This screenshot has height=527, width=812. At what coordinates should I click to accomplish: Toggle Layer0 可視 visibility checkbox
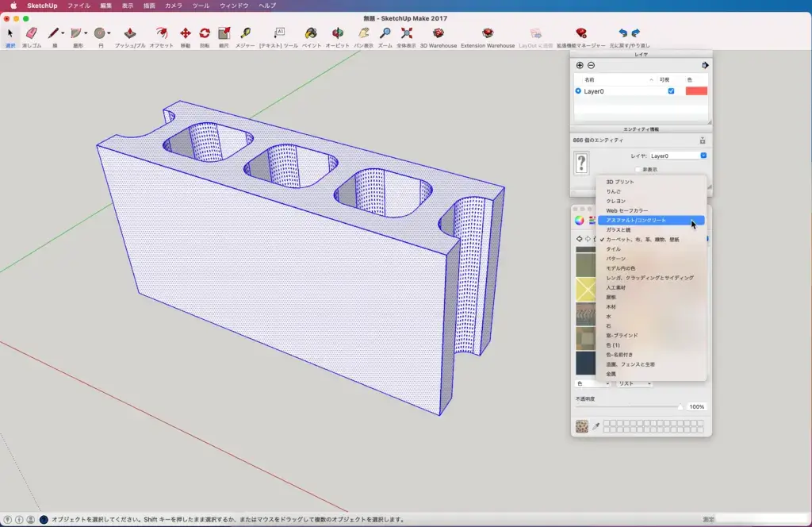[671, 91]
